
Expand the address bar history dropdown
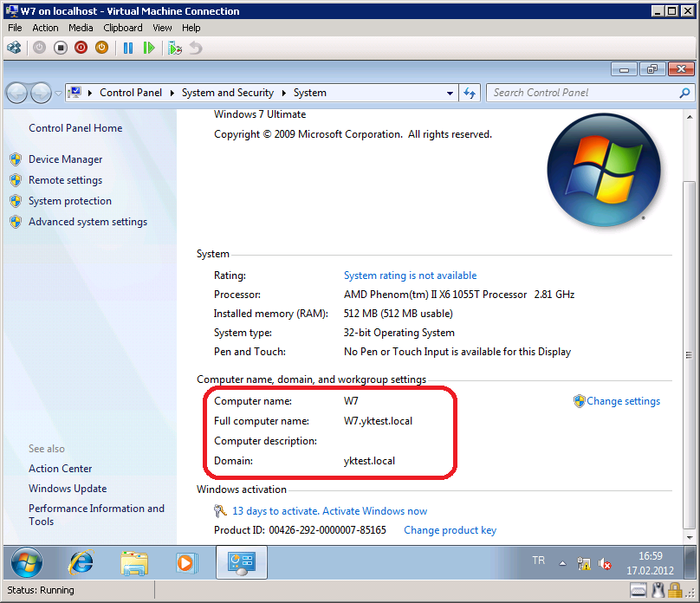coord(450,93)
